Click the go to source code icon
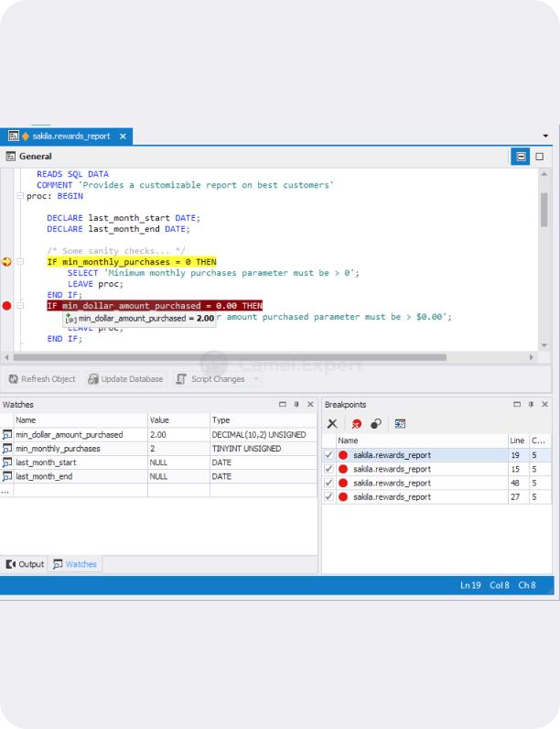 point(400,424)
